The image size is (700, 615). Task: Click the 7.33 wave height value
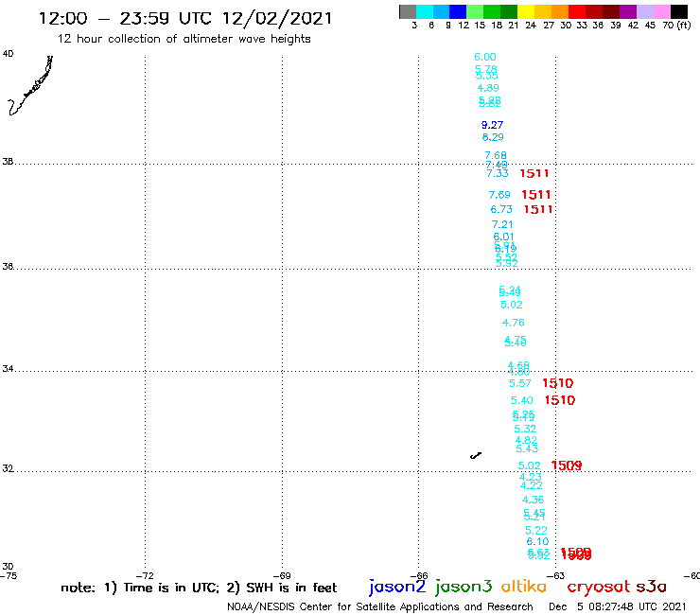[x=498, y=173]
